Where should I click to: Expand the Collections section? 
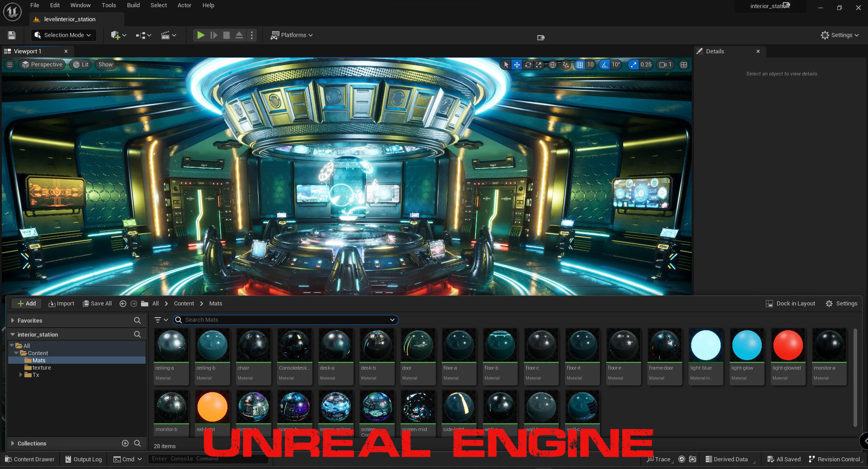point(13,444)
